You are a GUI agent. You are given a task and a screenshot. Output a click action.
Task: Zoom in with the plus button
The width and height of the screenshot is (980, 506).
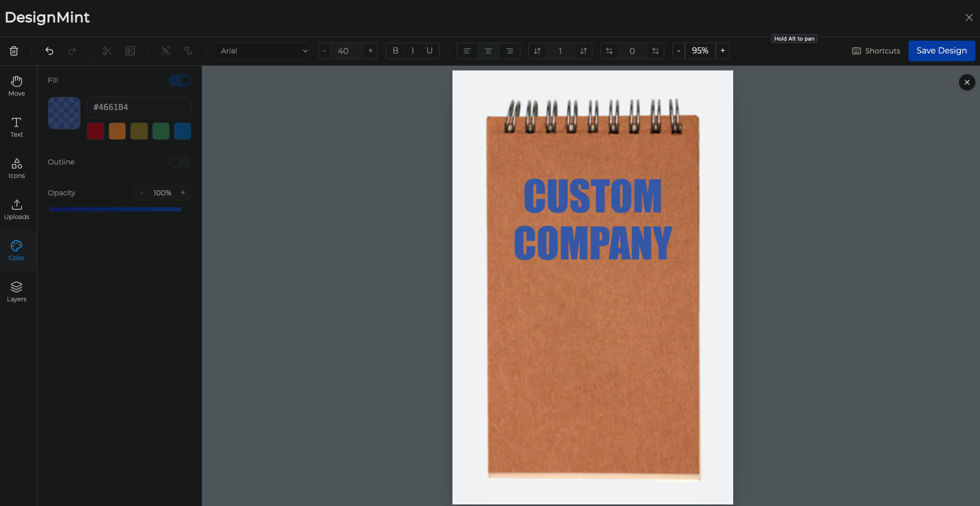[723, 51]
